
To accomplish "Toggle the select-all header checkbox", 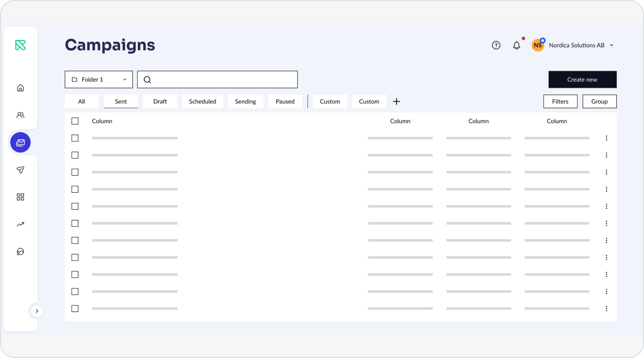I will pyautogui.click(x=75, y=121).
